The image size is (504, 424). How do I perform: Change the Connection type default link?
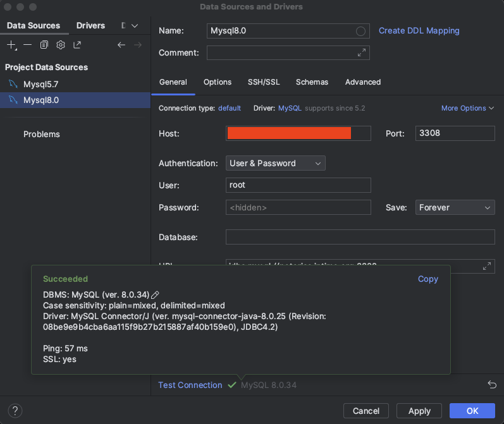[x=230, y=108]
